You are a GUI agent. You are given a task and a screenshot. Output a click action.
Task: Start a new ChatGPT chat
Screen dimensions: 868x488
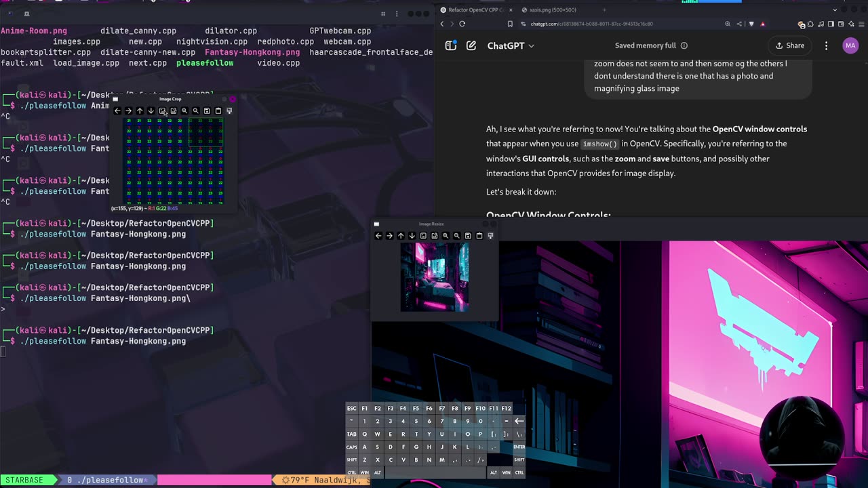[x=471, y=45]
